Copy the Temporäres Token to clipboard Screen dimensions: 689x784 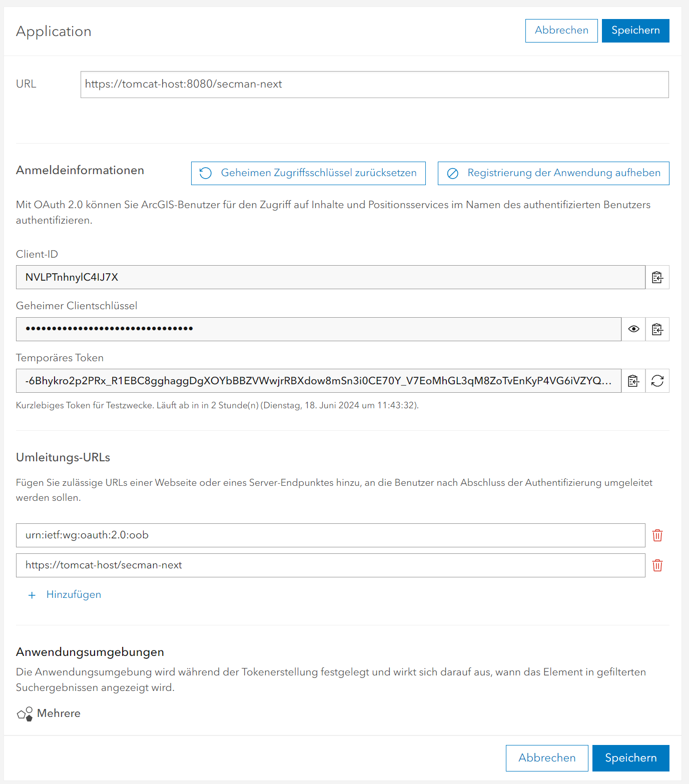633,381
